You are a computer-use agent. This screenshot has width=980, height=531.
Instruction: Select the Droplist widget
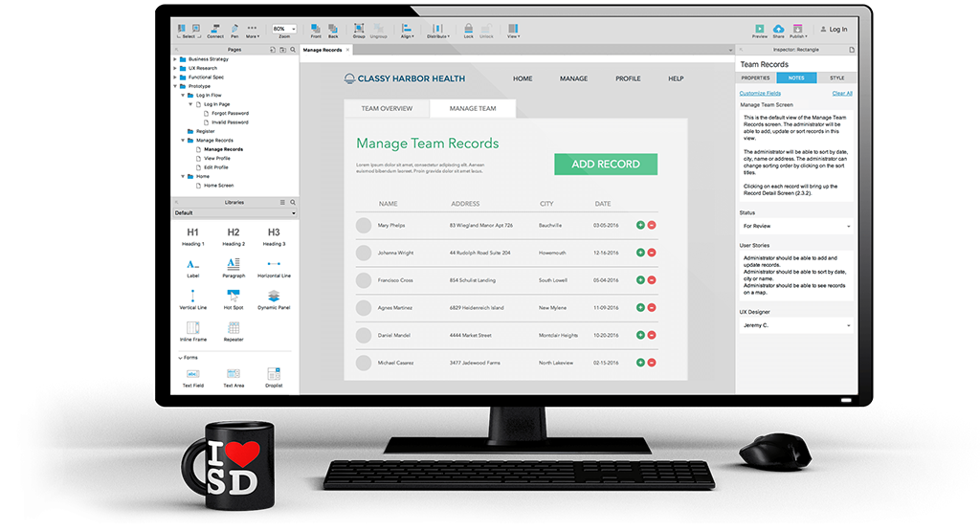(x=274, y=378)
